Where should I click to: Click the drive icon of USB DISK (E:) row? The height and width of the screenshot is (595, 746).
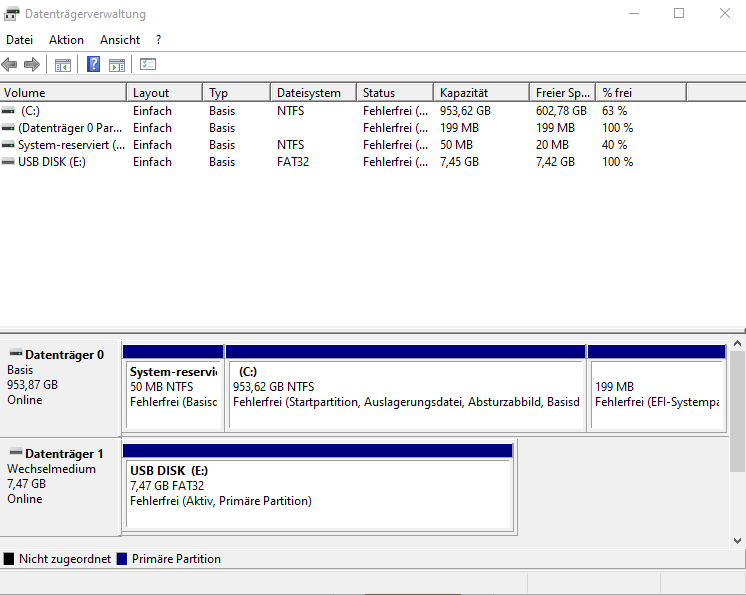click(x=8, y=162)
